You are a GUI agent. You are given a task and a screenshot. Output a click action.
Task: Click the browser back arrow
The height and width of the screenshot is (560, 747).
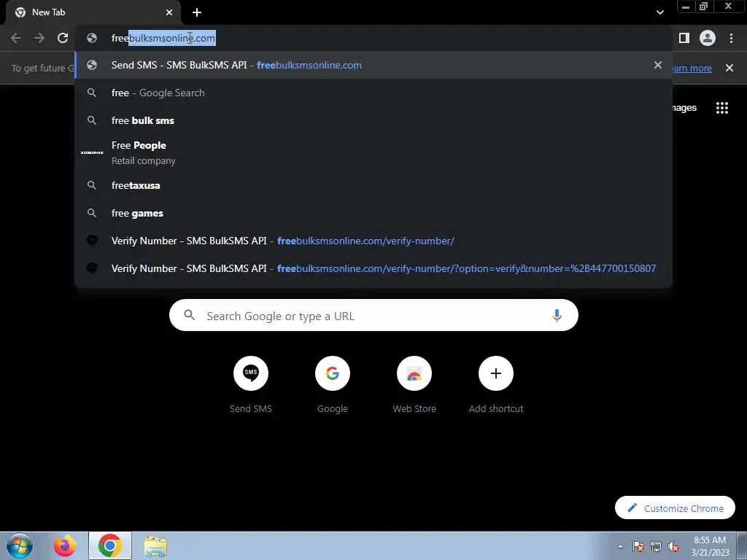16,38
